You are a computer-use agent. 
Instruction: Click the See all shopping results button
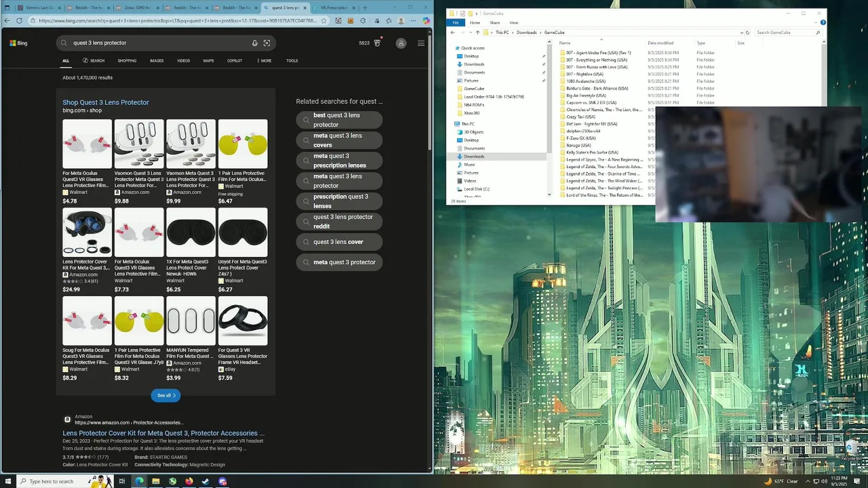click(165, 395)
